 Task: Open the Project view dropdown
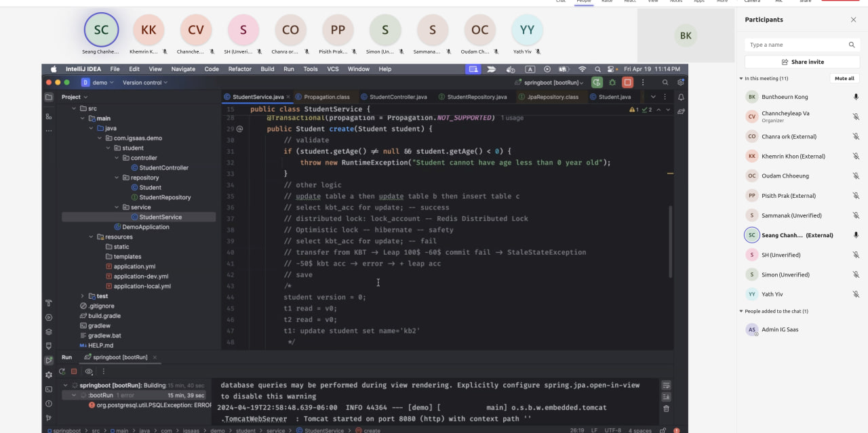(x=74, y=97)
